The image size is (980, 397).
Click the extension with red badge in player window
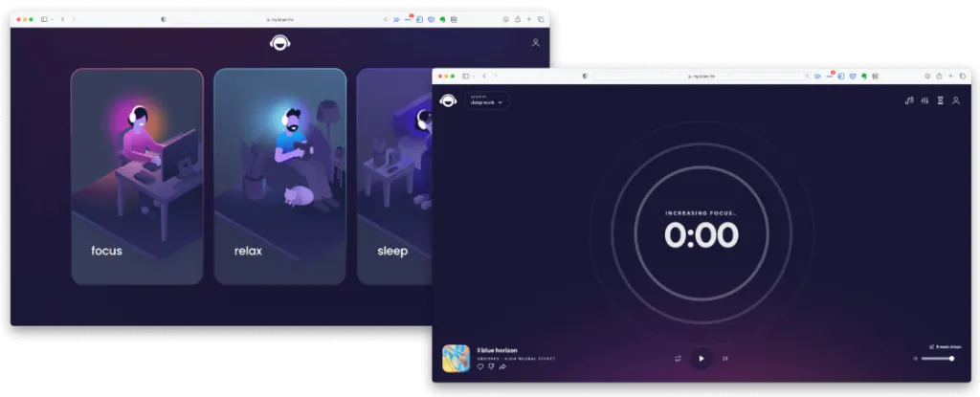click(831, 75)
